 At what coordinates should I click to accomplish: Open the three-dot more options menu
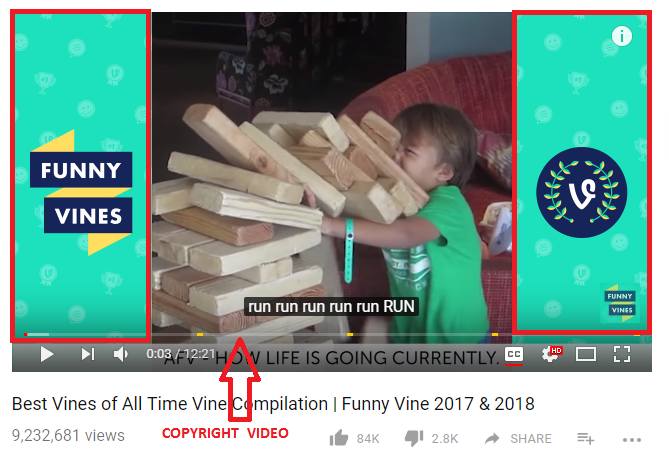pyautogui.click(x=631, y=440)
